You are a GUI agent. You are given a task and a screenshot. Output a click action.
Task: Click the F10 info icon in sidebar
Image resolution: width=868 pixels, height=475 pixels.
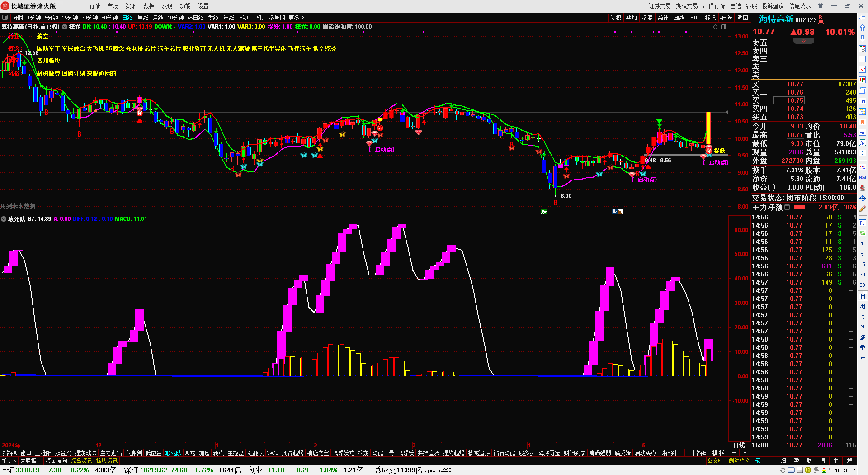[863, 101]
